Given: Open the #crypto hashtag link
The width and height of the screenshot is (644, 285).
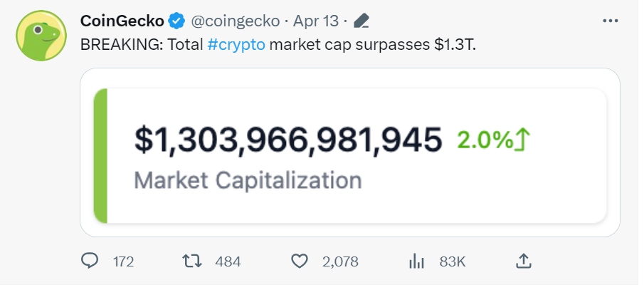Looking at the screenshot, I should (x=236, y=44).
